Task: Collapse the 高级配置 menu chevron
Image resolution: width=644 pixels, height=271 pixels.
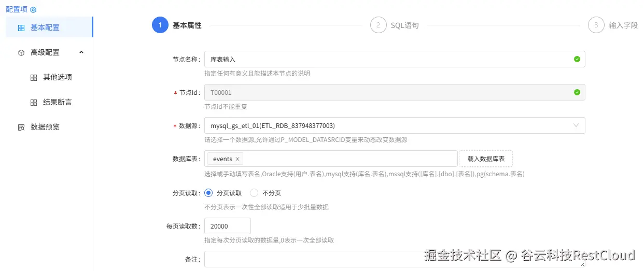Action: (x=81, y=52)
